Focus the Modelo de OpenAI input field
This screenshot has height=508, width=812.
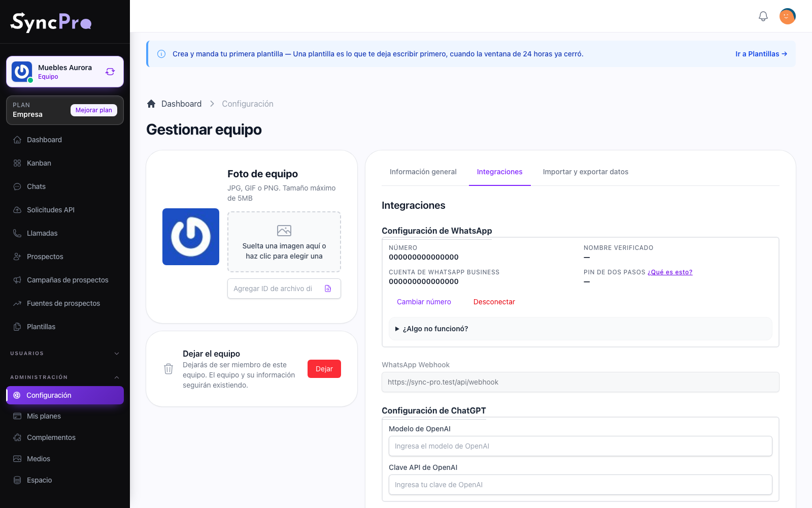point(580,446)
